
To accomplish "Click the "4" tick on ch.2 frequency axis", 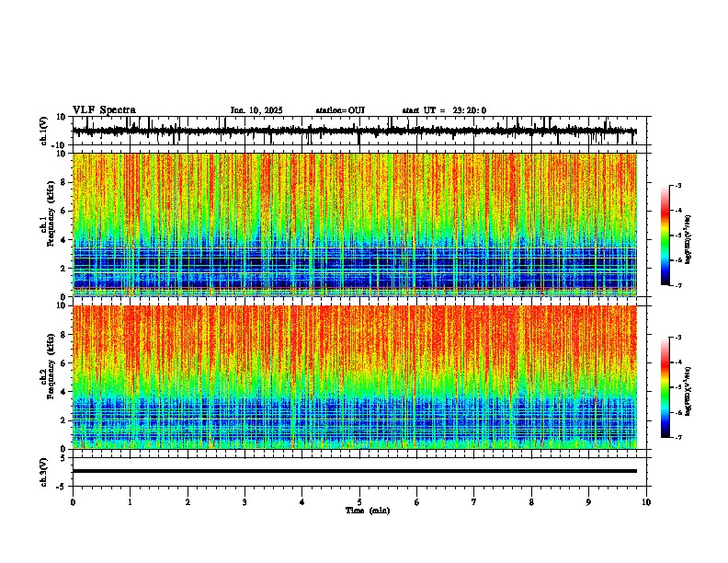I will click(x=64, y=392).
